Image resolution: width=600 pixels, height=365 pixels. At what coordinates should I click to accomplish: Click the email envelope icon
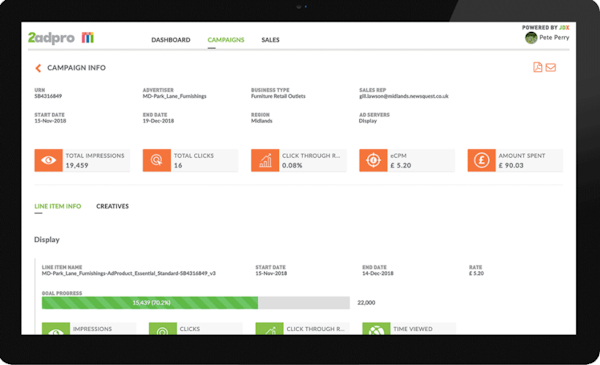[x=551, y=68]
